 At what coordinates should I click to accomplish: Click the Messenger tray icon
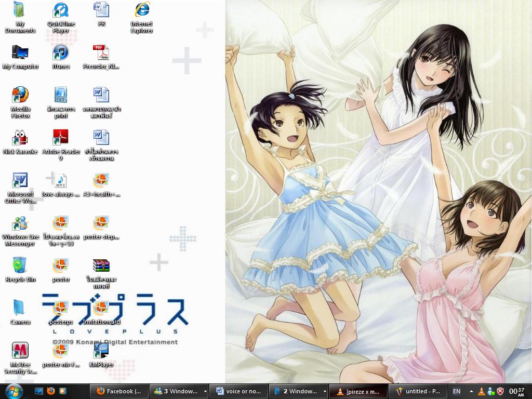point(490,392)
